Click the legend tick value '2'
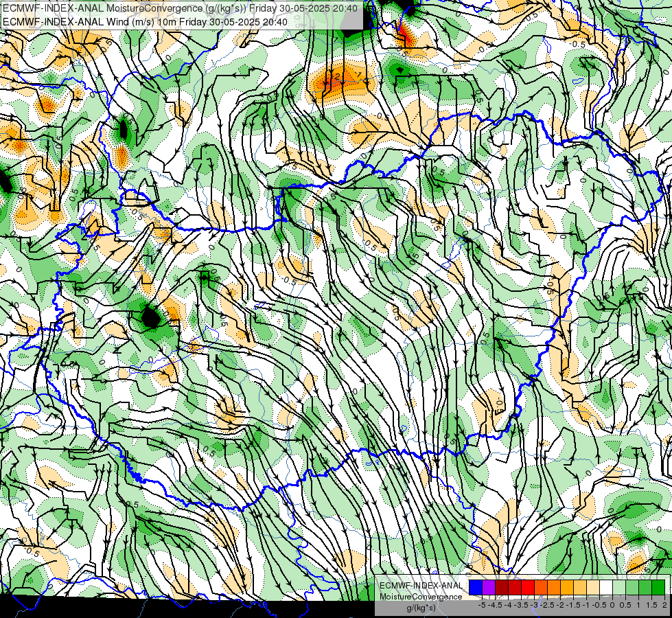Image resolution: width=672 pixels, height=618 pixels. click(664, 605)
